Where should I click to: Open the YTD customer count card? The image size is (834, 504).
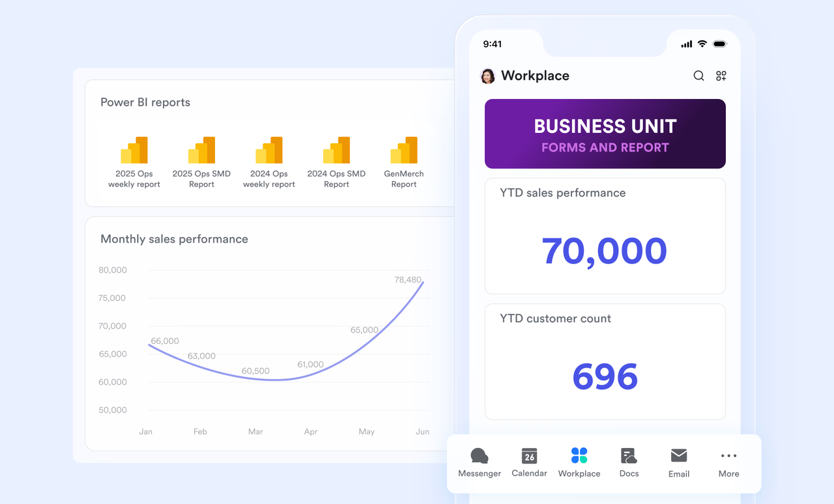[605, 362]
